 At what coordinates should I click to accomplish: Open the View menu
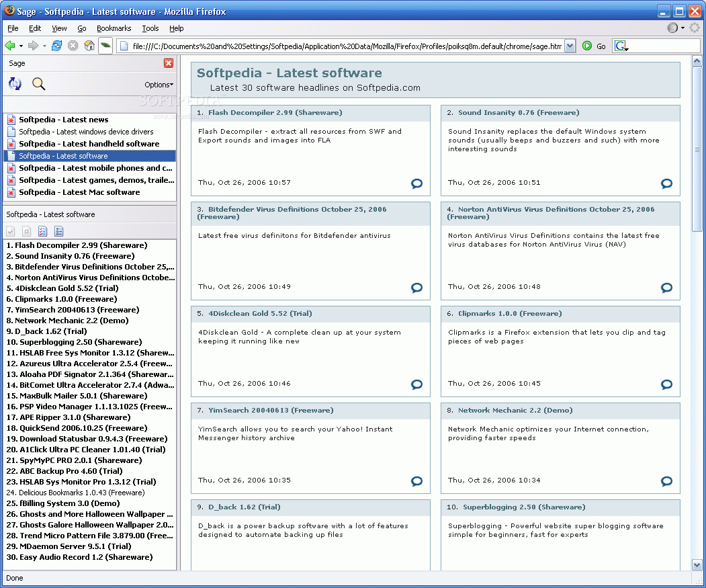59,28
